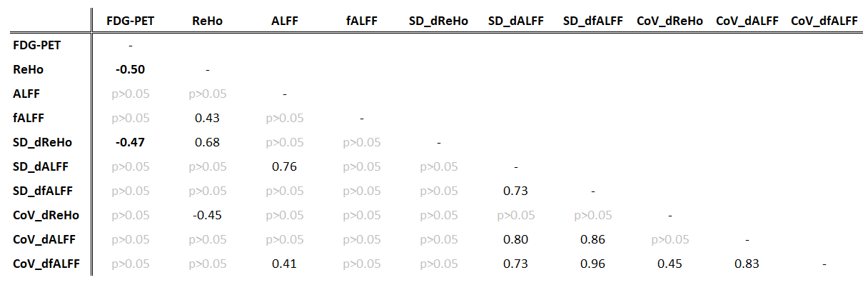
Task: Select the SD_dfALFF row label
Action: point(43,191)
